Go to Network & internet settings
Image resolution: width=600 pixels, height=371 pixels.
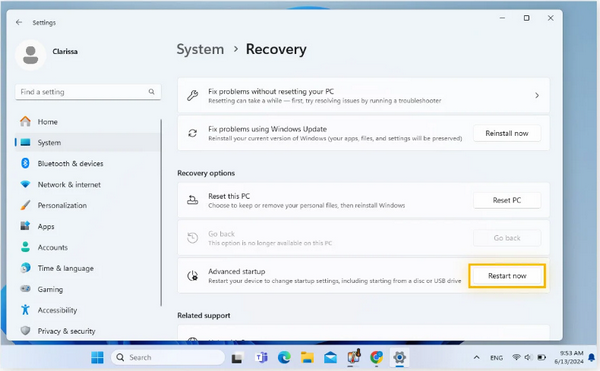pos(88,184)
